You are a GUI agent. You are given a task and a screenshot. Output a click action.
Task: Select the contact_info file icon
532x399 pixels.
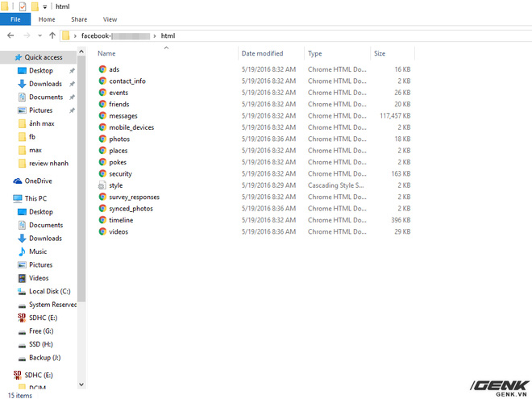point(102,81)
